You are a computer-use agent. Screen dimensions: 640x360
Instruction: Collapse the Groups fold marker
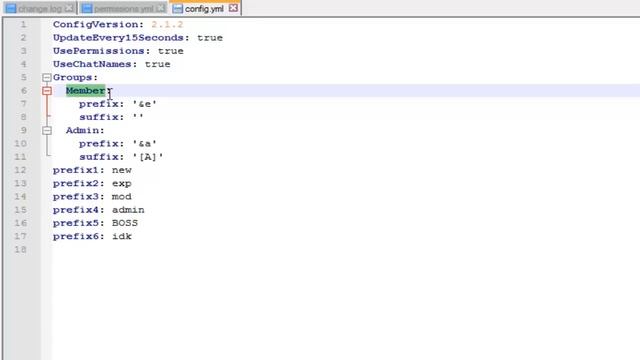[x=47, y=77]
